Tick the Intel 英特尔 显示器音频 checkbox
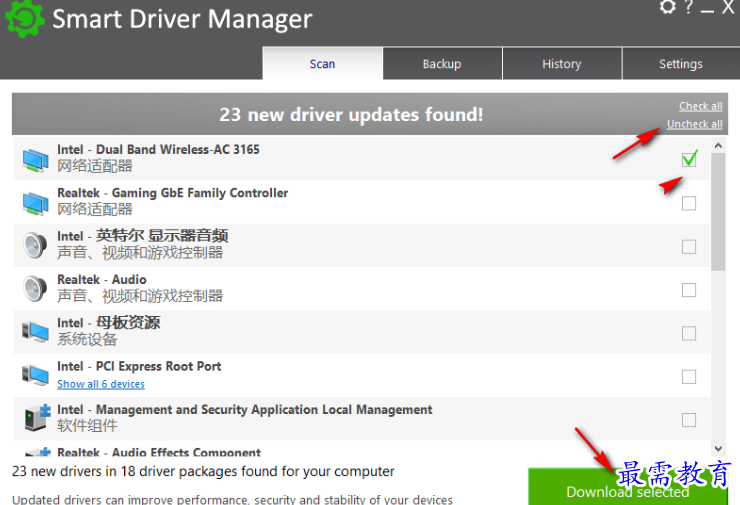Screen dimensions: 740x505 [689, 246]
